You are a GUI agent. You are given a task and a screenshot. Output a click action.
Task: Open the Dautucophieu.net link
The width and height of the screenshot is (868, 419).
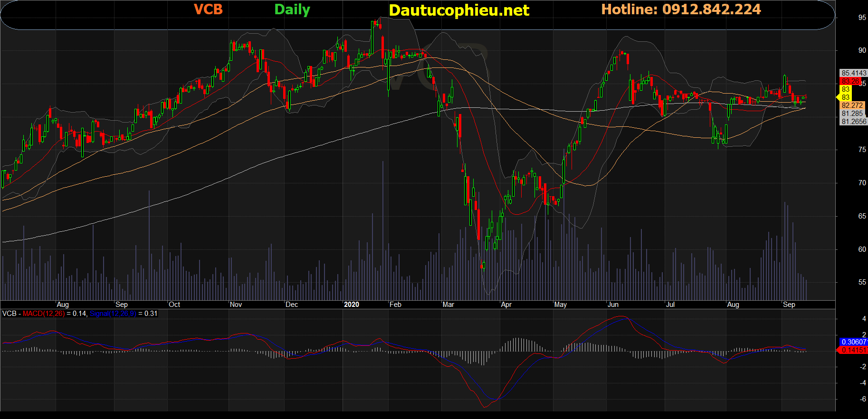[x=458, y=10]
